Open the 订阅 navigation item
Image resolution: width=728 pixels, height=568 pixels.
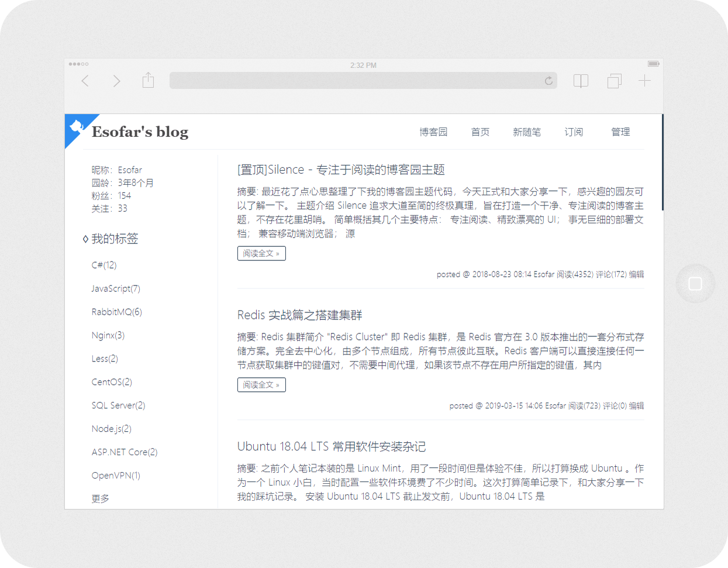[x=574, y=132]
